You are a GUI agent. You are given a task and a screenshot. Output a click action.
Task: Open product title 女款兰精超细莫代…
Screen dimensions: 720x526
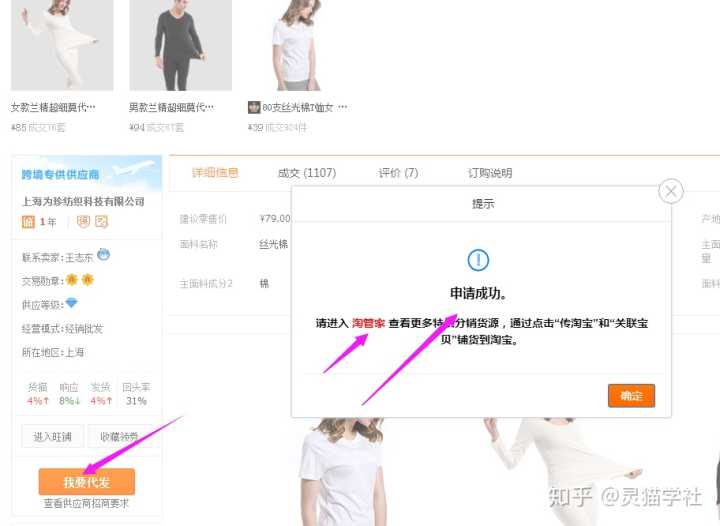click(x=53, y=107)
